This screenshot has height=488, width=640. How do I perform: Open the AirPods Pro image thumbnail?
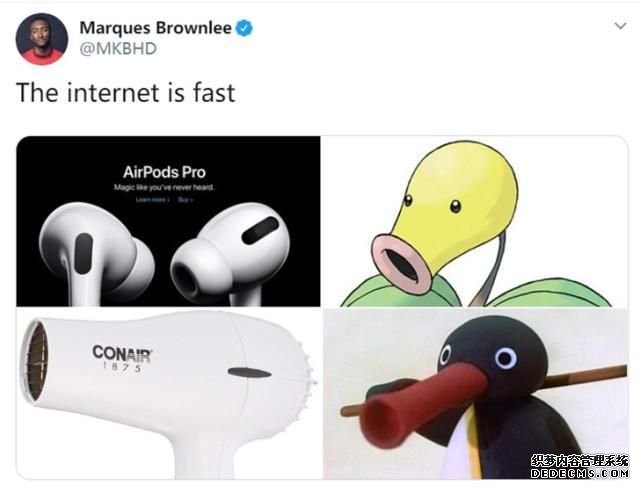pyautogui.click(x=168, y=221)
